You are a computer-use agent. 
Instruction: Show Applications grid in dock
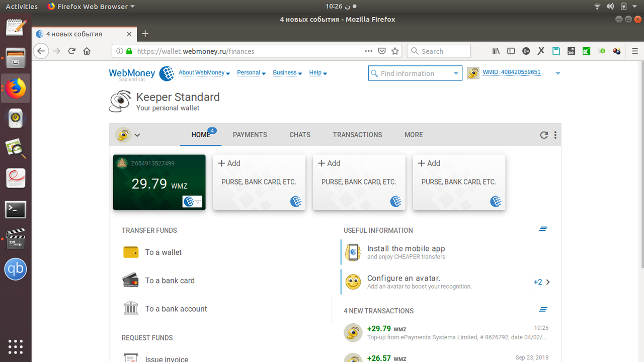pos(16,347)
